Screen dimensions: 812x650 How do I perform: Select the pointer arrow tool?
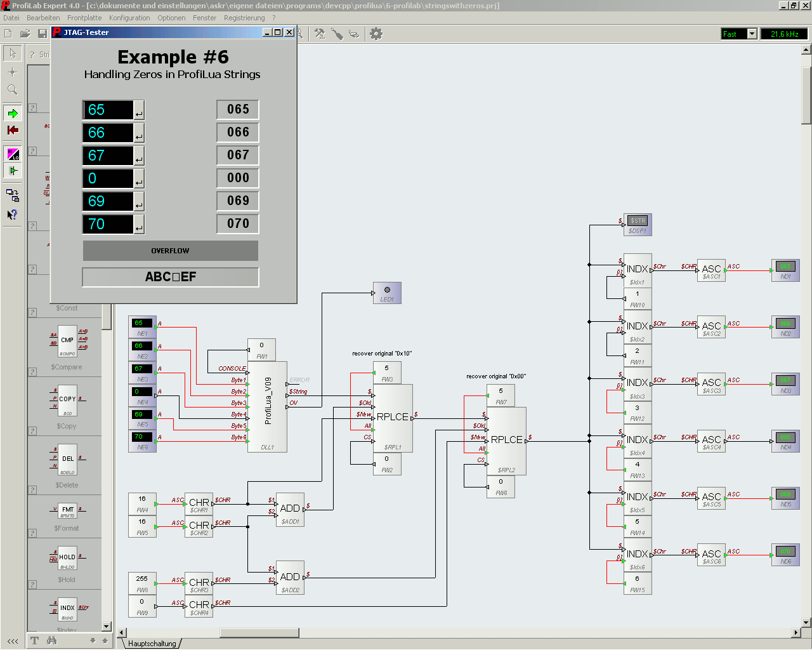12,53
